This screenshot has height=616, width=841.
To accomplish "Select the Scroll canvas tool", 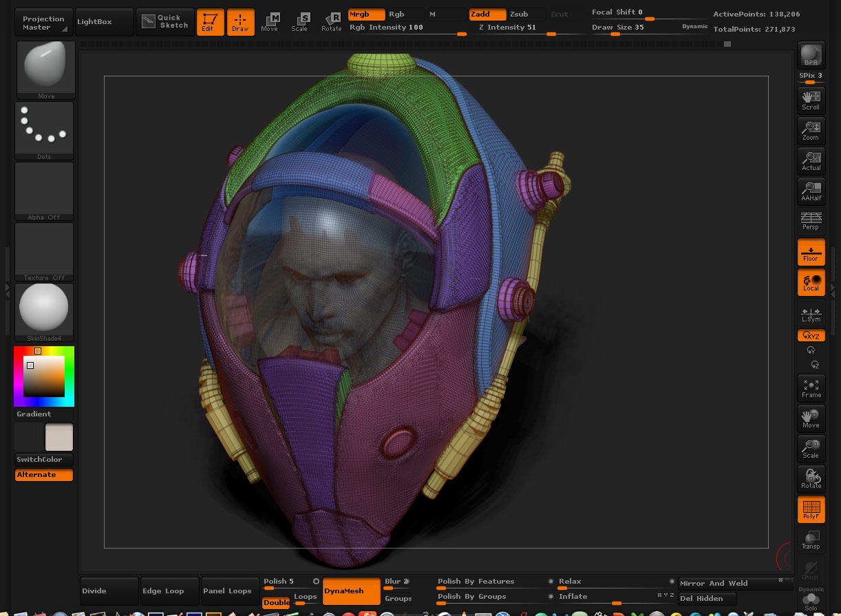I will (811, 99).
